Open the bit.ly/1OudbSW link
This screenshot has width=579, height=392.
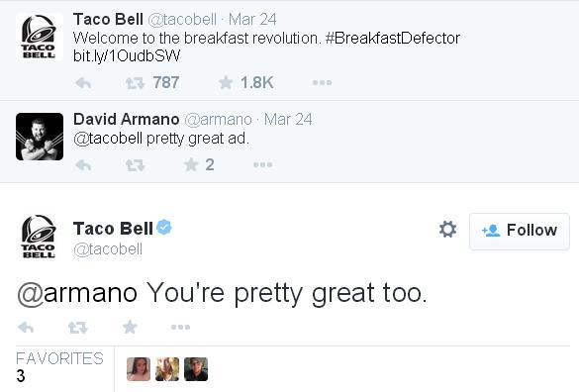[x=127, y=56]
